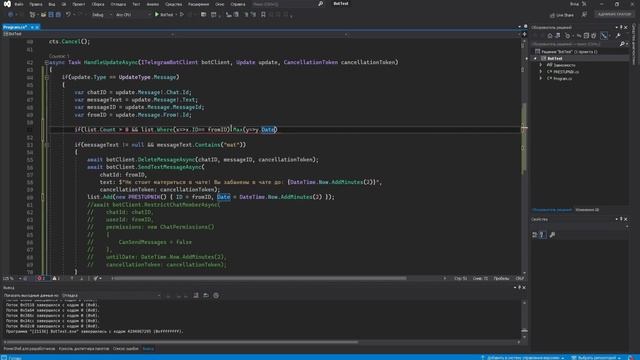Click the Live Share button

click(x=562, y=15)
